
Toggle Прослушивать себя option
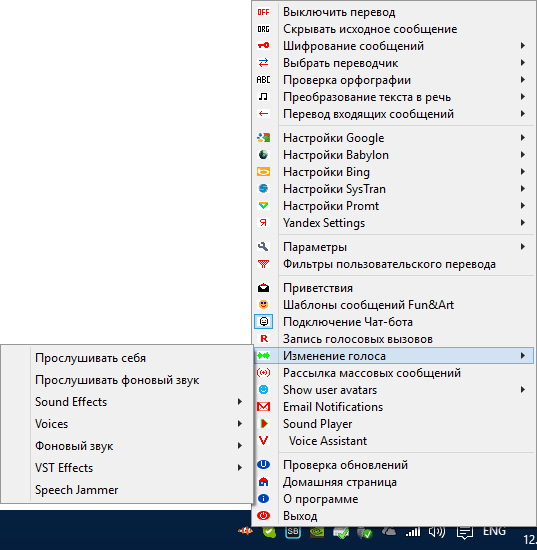[x=127, y=358]
